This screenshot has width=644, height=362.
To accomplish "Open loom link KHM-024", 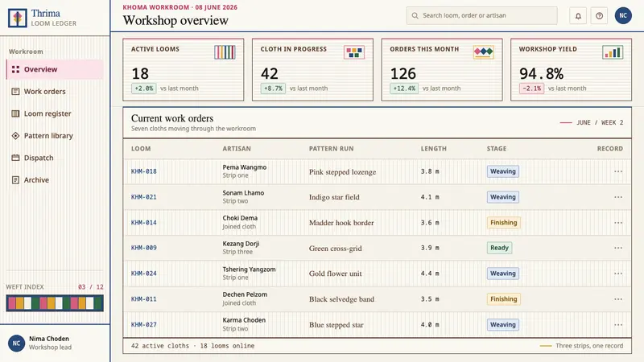I will pos(144,274).
